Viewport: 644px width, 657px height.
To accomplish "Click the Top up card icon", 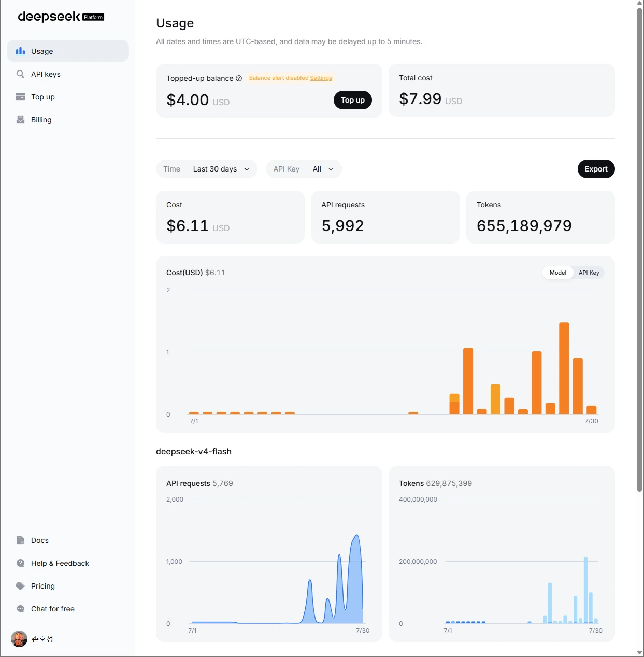I will 20,96.
